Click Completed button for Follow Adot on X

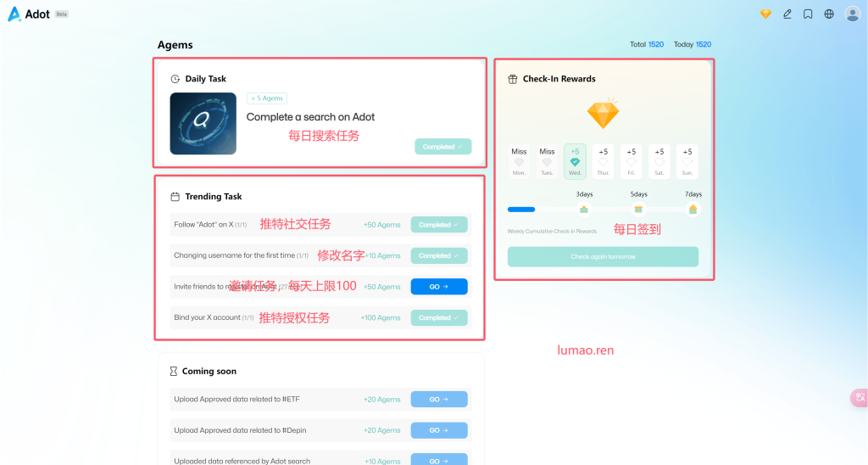[439, 225]
